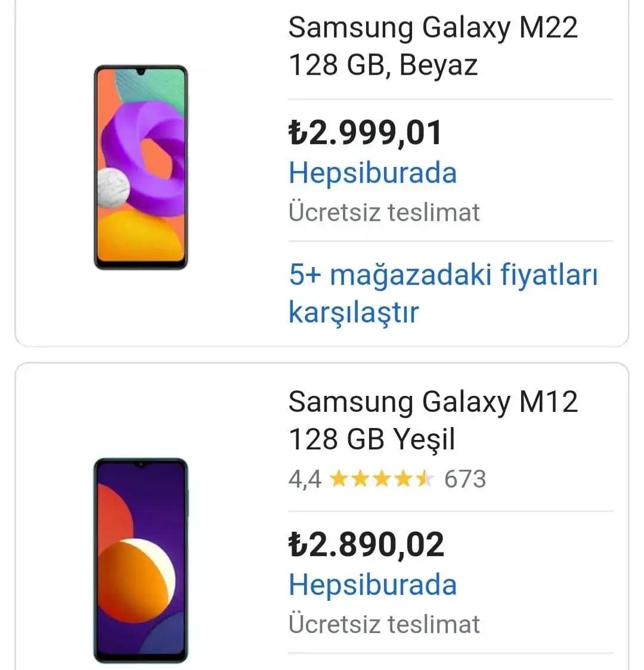Open Hepsiburada store link for Galaxy M22
The height and width of the screenshot is (670, 644).
(x=373, y=173)
